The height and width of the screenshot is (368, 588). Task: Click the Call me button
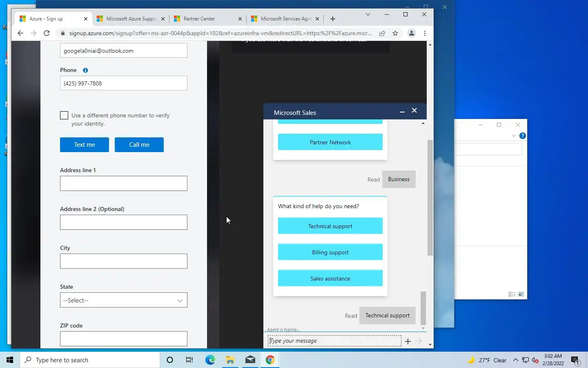(139, 145)
